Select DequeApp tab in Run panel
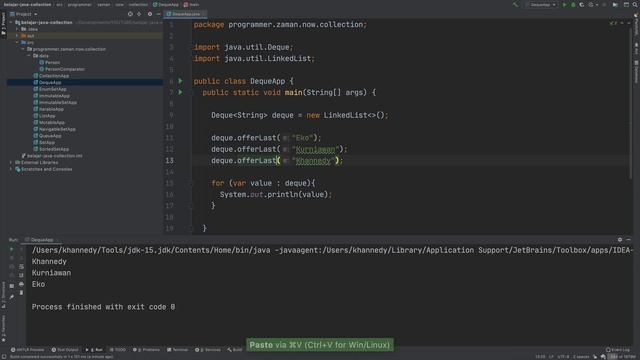The image size is (640, 360). click(x=42, y=240)
